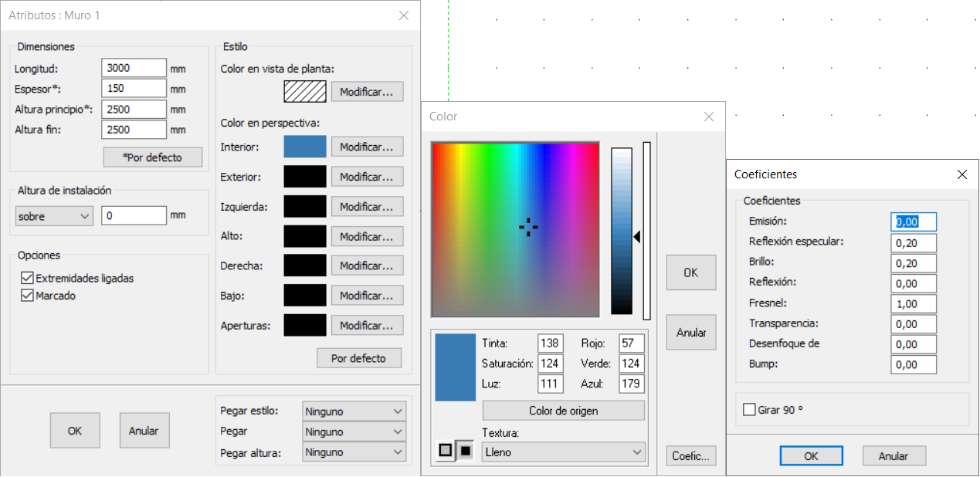Click the luminance slider arrow marker

pyautogui.click(x=637, y=238)
